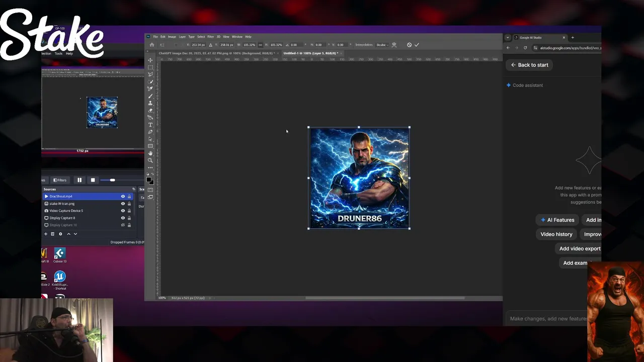
Task: Open the Image menu in Photoshop
Action: coord(172,37)
